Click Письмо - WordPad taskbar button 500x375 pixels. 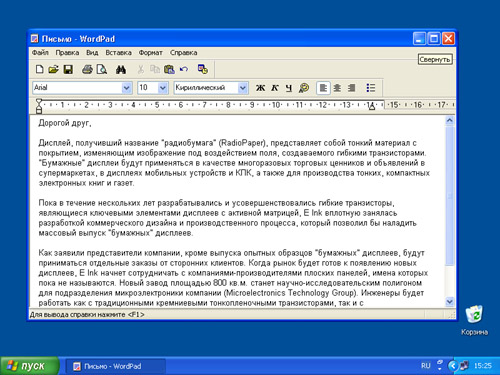115,366
